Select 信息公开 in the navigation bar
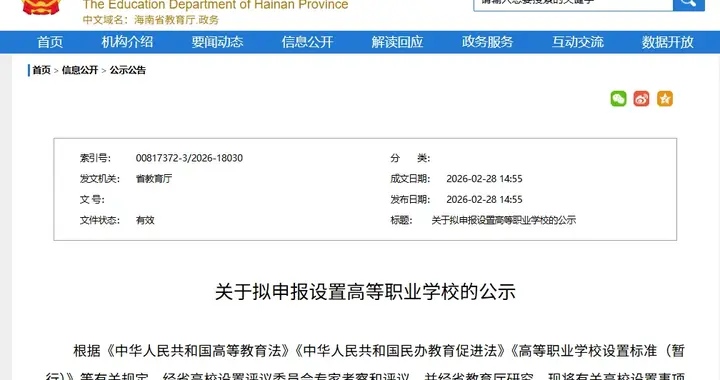This screenshot has height=380, width=720. coord(307,42)
